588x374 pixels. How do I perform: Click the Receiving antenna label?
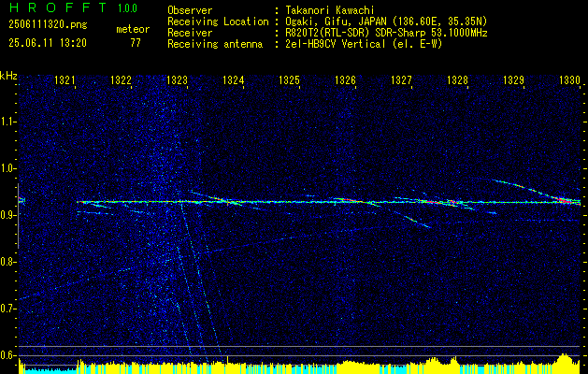point(215,44)
